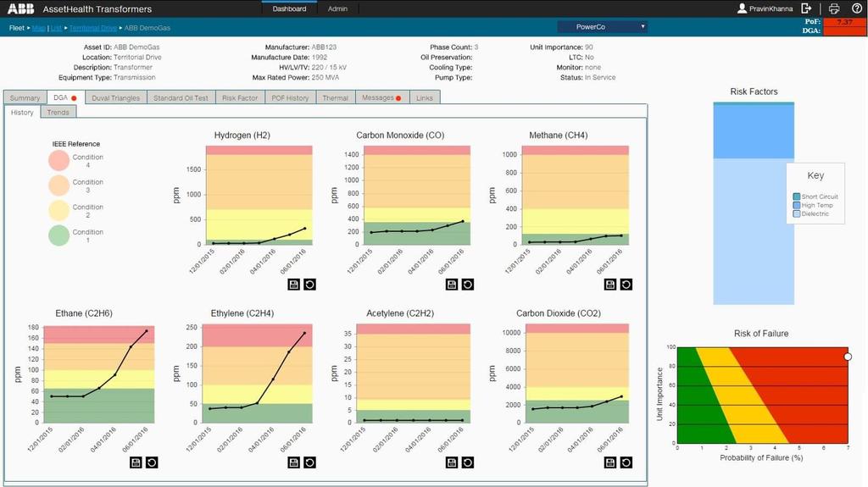Screen dimensions: 868x487
Task: Click the ABB logo
Action: click(x=20, y=8)
